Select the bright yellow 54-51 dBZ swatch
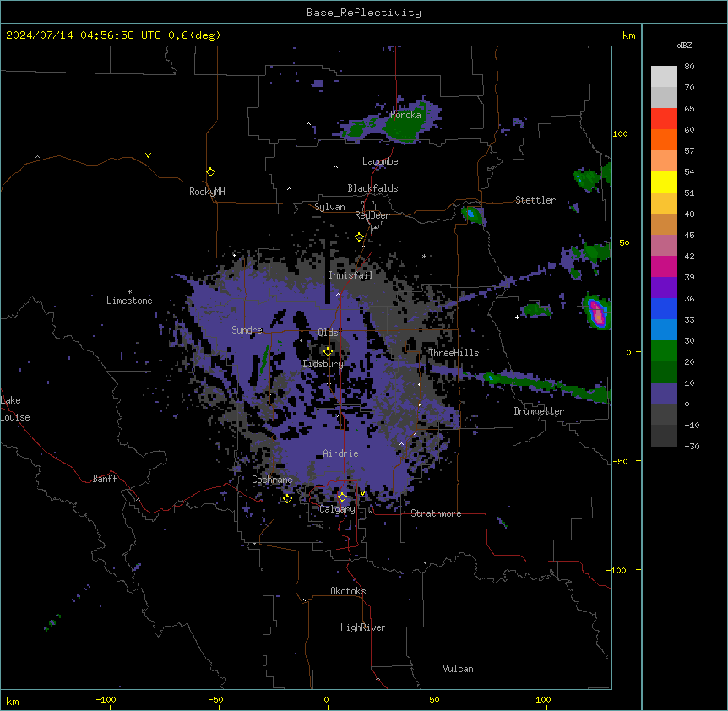 (x=664, y=182)
